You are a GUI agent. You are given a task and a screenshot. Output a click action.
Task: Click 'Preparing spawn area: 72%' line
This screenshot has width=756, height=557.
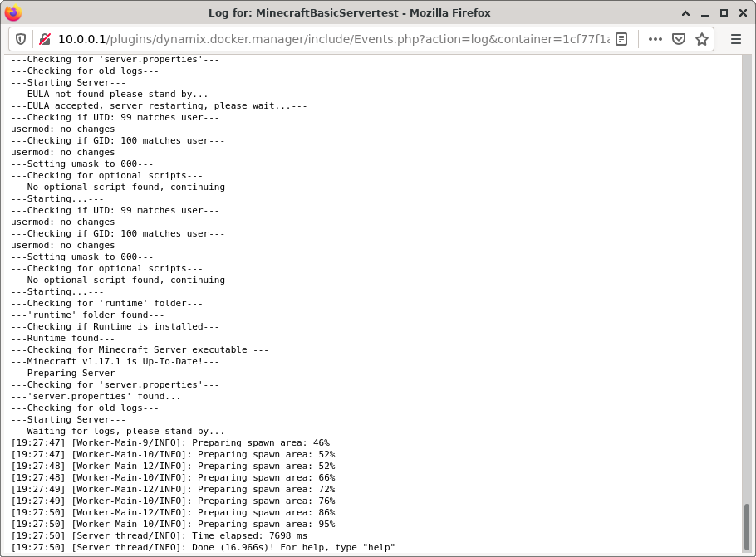(x=173, y=489)
